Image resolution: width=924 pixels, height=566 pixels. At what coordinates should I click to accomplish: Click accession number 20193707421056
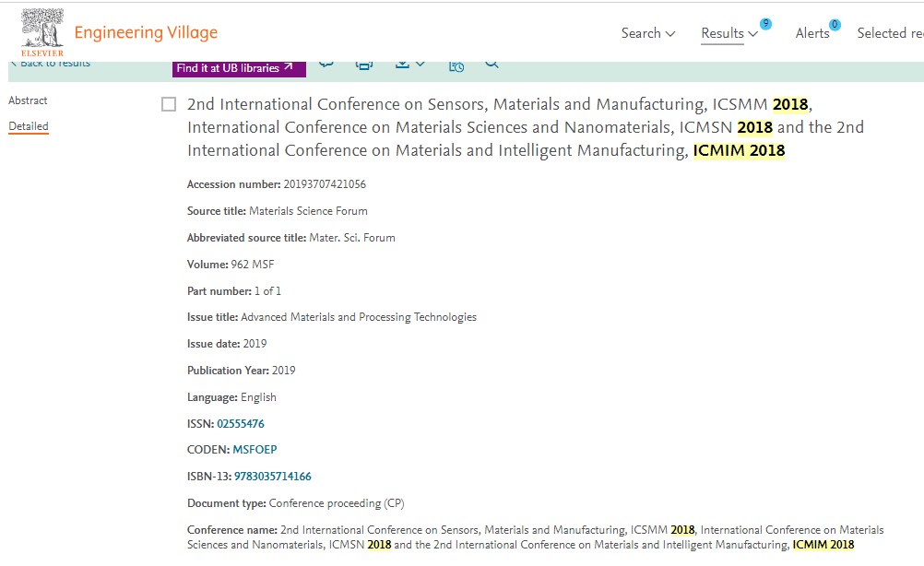pos(325,184)
